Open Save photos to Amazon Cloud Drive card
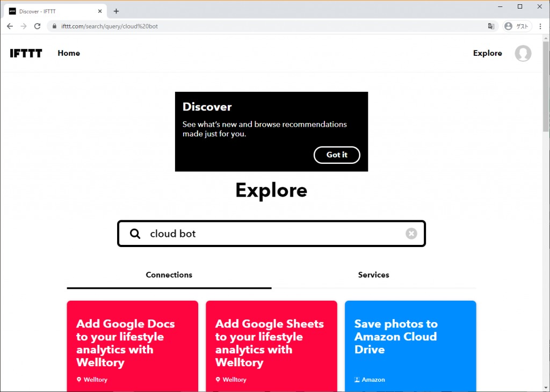 pyautogui.click(x=410, y=346)
